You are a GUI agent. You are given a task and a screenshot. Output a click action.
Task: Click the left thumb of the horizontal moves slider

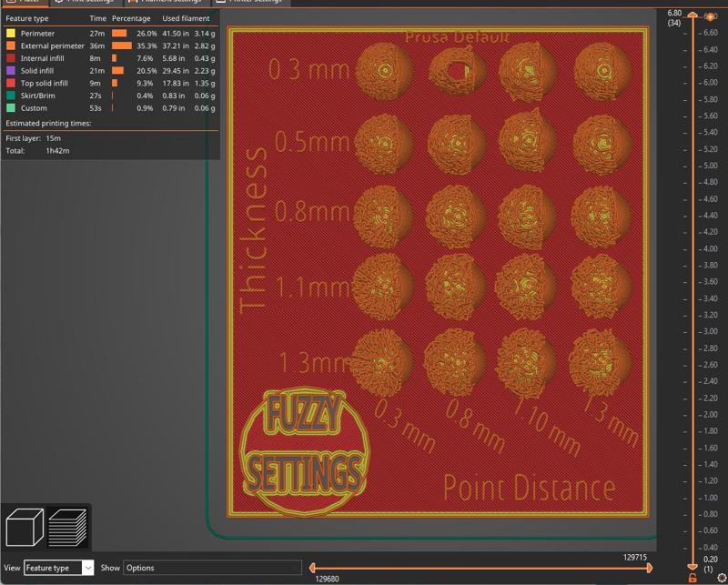pos(312,568)
